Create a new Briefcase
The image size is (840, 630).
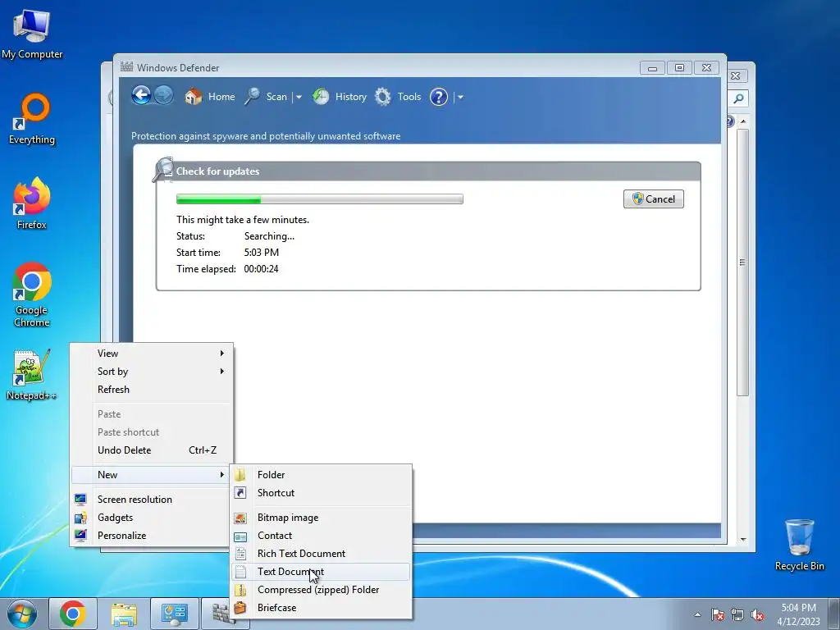(x=321, y=608)
